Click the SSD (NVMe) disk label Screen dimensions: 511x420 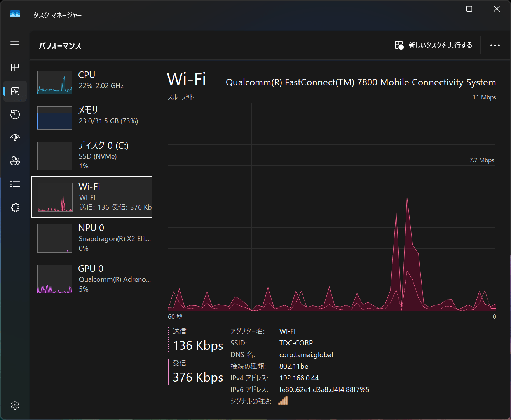pos(98,156)
